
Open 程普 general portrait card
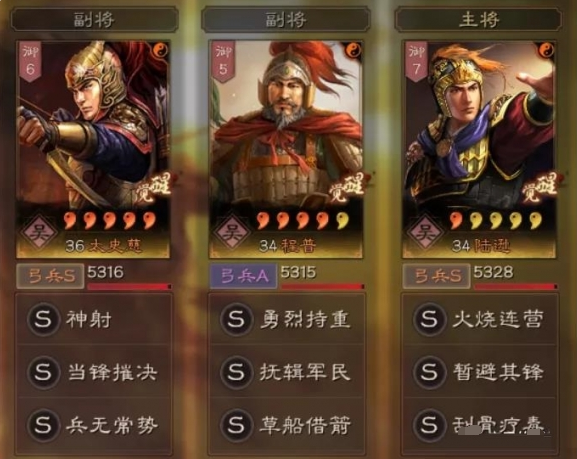point(286,149)
